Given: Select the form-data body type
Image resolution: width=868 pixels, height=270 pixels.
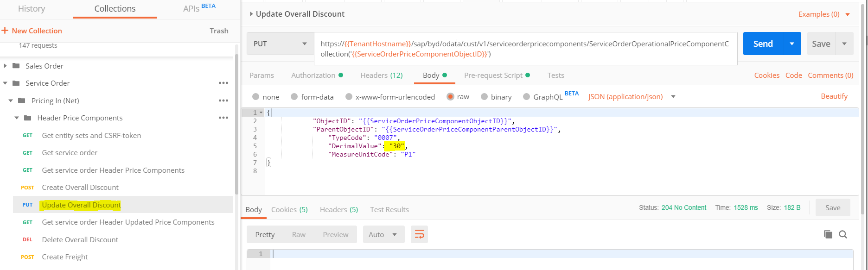Looking at the screenshot, I should pyautogui.click(x=294, y=97).
